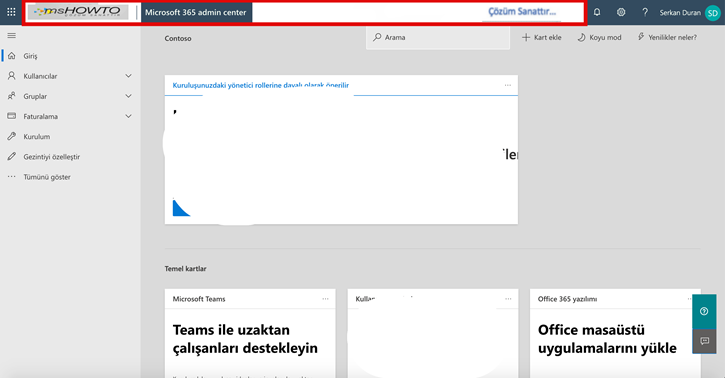Image resolution: width=725 pixels, height=378 pixels.
Task: Click the Tümünü göster ellipsis icon
Action: (12, 177)
